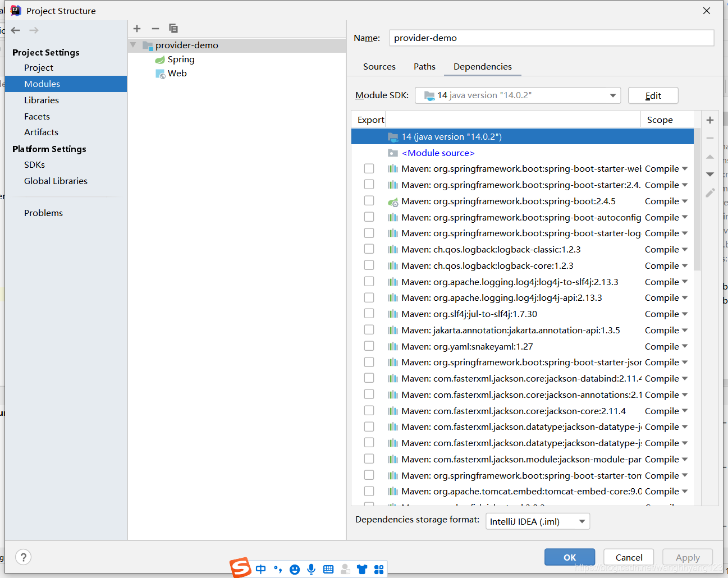Click the help question mark button
The image size is (728, 578).
[x=23, y=557]
